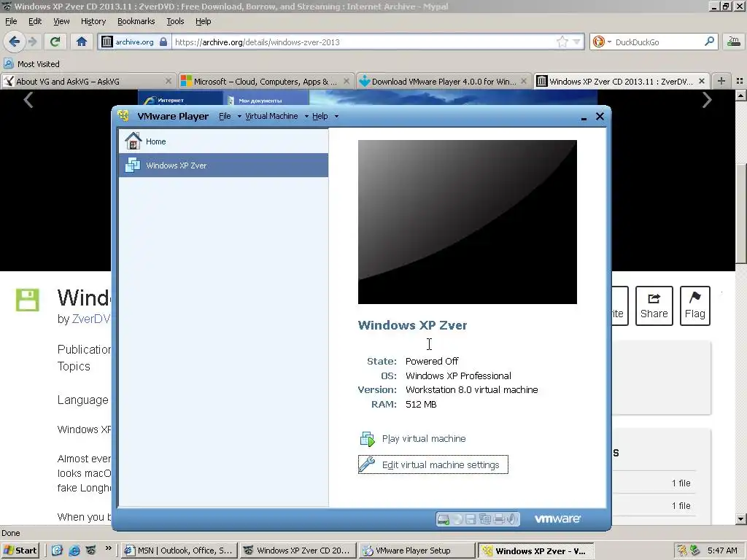Click the page scrollbar down arrow
The image size is (747, 560).
(x=741, y=519)
